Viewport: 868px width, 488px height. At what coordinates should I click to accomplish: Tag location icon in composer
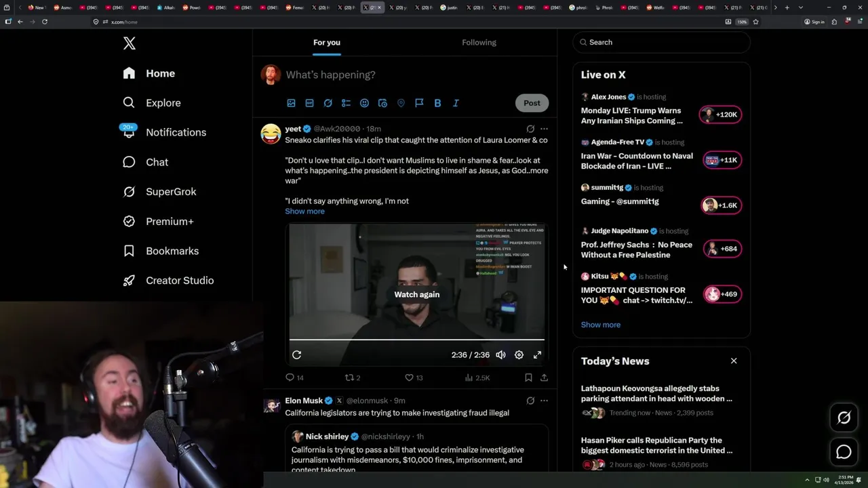(x=401, y=103)
